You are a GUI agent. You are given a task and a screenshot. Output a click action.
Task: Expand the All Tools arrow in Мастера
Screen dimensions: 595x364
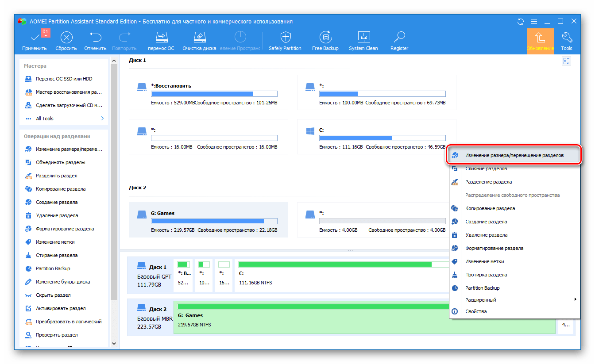tap(103, 119)
